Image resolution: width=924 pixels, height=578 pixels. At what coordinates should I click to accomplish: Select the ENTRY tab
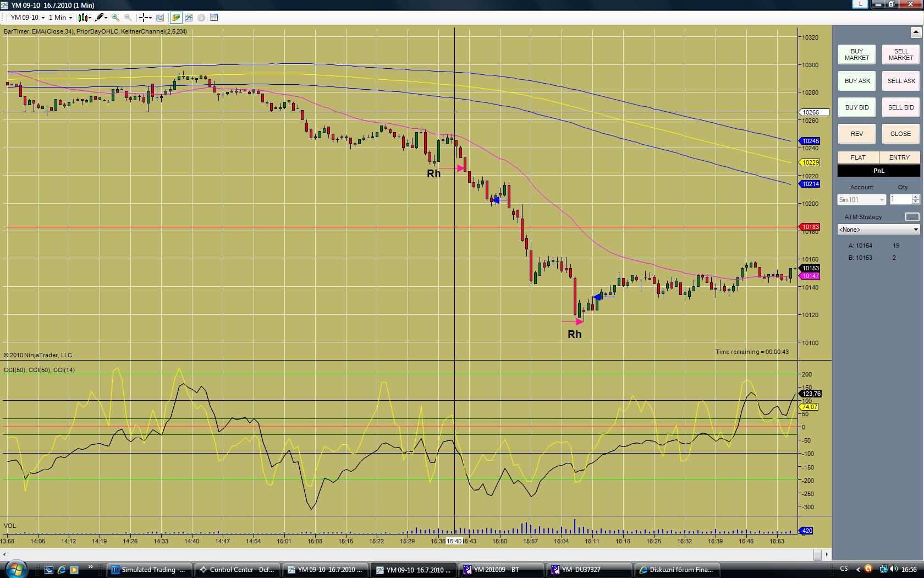[899, 157]
